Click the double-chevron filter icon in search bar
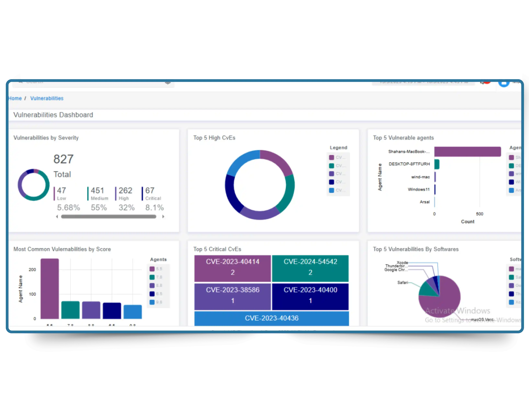Viewport: 529px width, 420px height. [x=168, y=83]
